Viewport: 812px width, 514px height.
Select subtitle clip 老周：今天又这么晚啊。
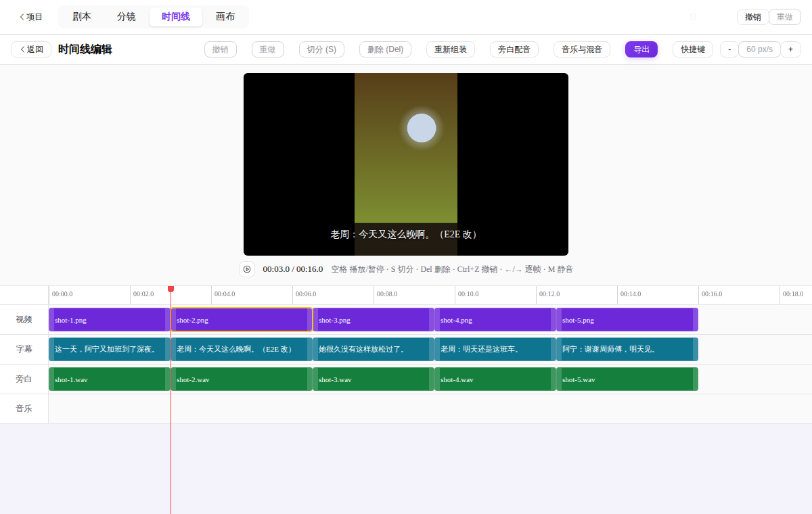(x=242, y=350)
